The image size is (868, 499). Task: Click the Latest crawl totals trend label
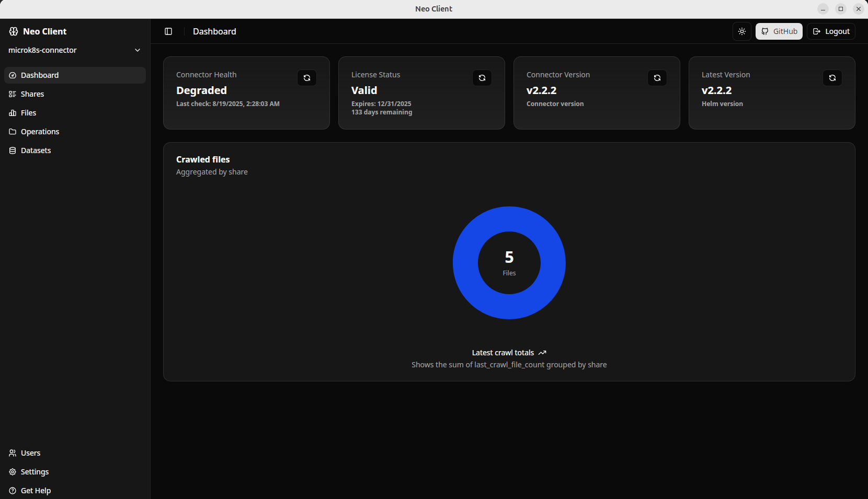503,353
